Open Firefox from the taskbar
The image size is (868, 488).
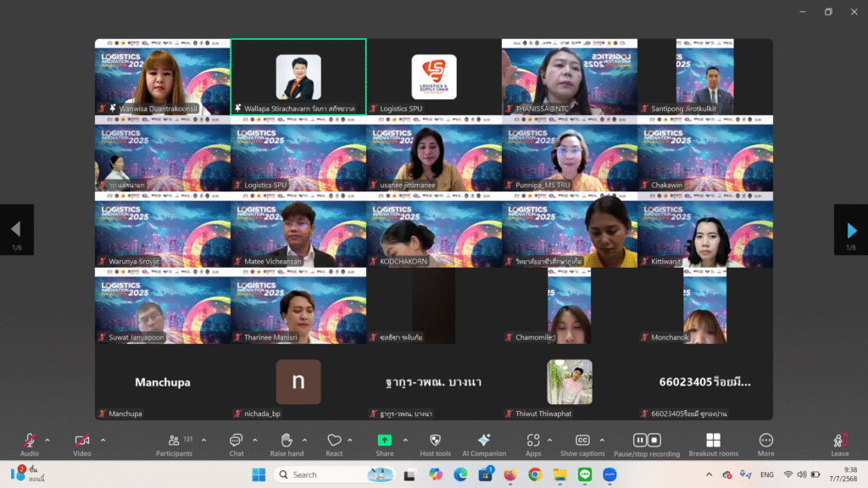(509, 474)
